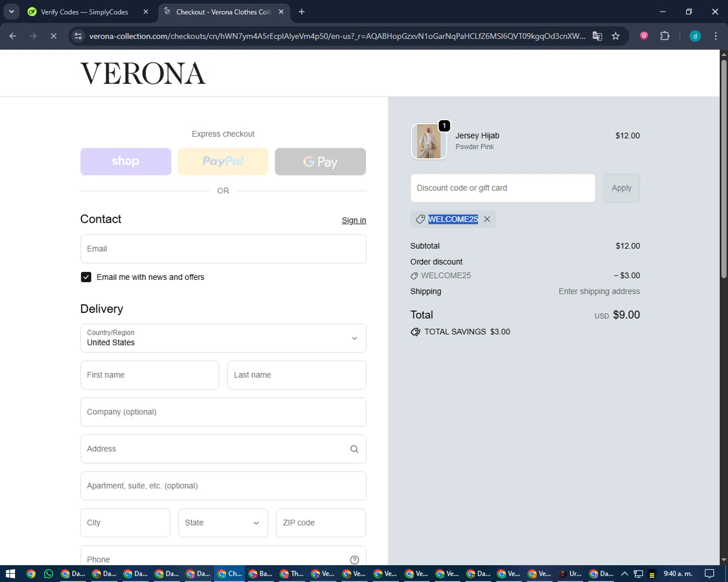Switch to the 'Ur...' taskbar window
The height and width of the screenshot is (582, 728).
click(x=570, y=574)
